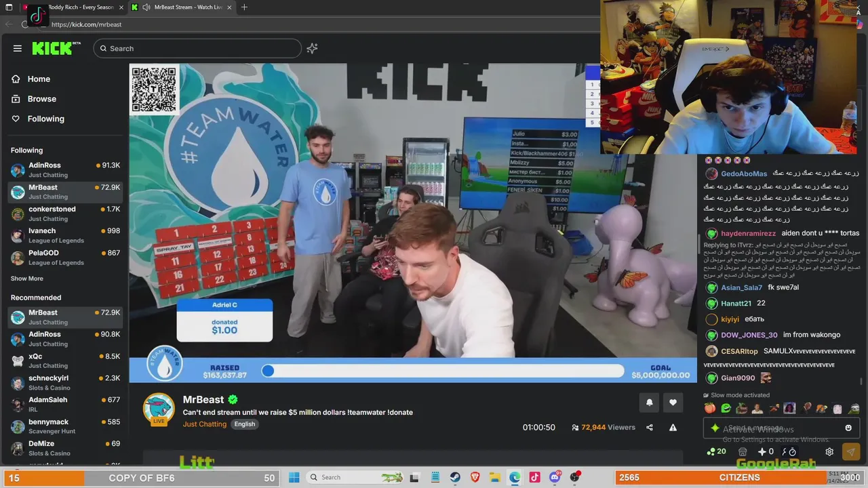The image size is (868, 488).
Task: Open chat settings gear icon
Action: click(x=829, y=451)
